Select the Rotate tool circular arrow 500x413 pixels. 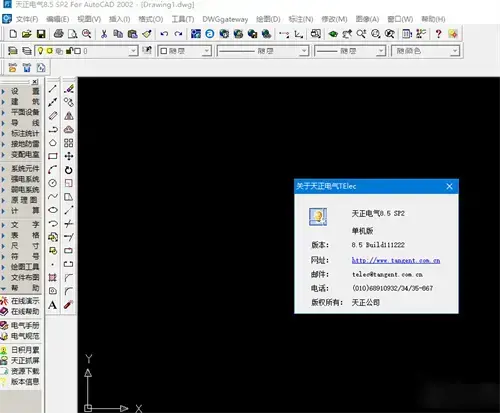(69, 170)
